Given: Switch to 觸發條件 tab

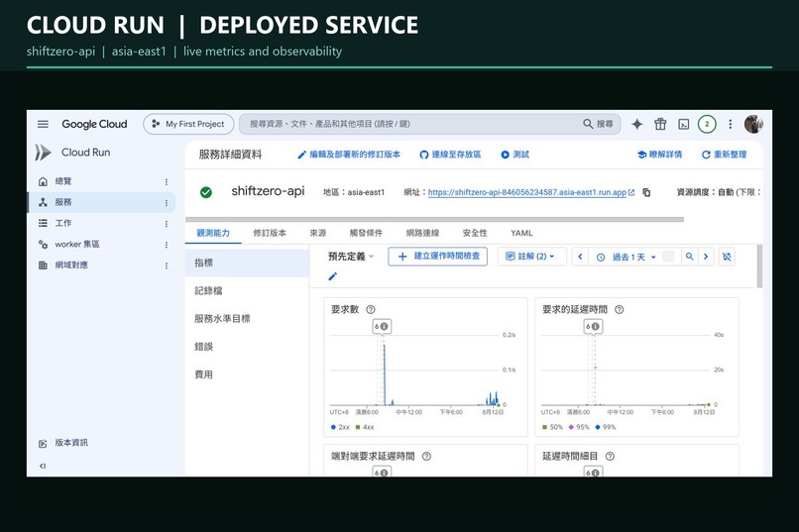Looking at the screenshot, I should pos(366,233).
